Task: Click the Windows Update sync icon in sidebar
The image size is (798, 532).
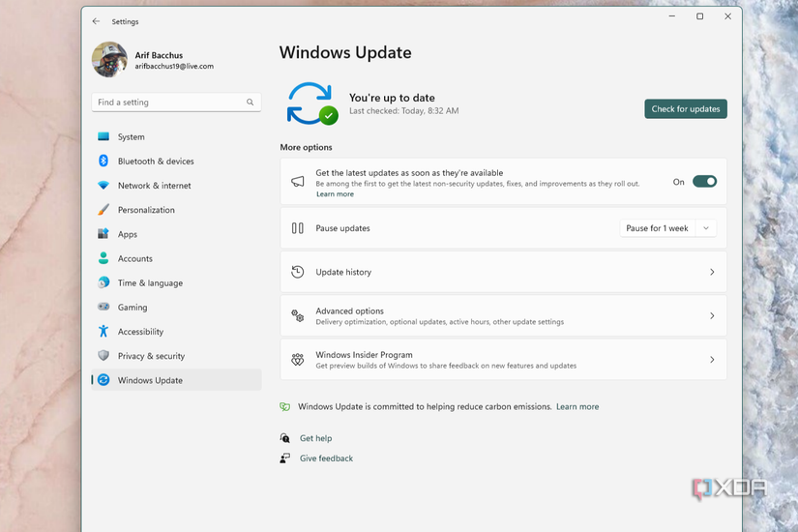Action: (103, 380)
